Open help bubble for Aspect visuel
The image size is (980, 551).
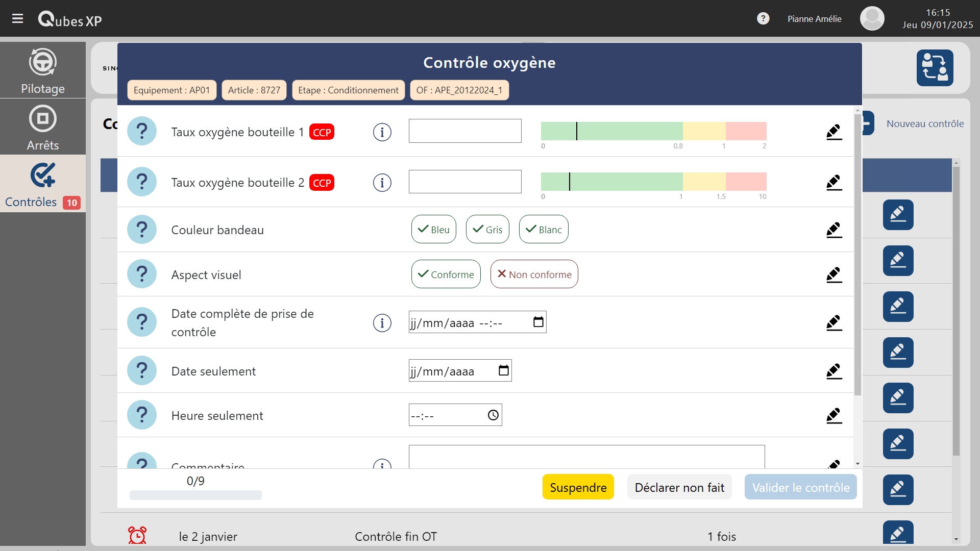click(142, 274)
